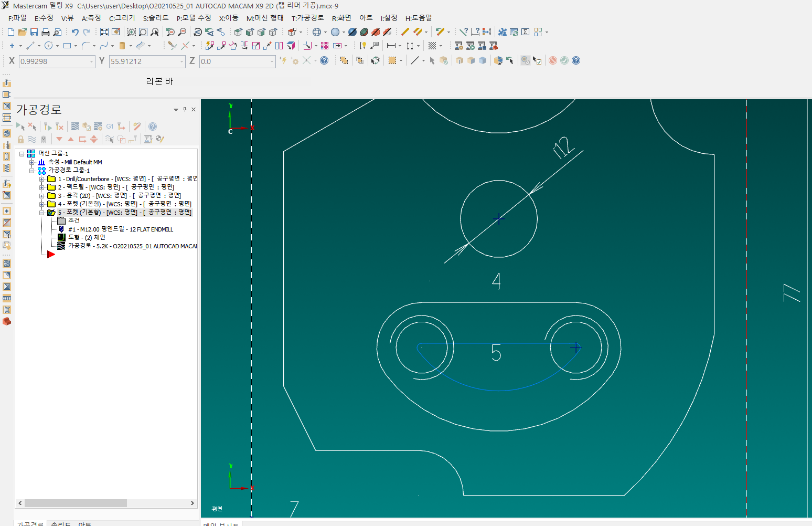
Task: Expand operation 1 Drill/Counterbore
Action: pos(41,179)
